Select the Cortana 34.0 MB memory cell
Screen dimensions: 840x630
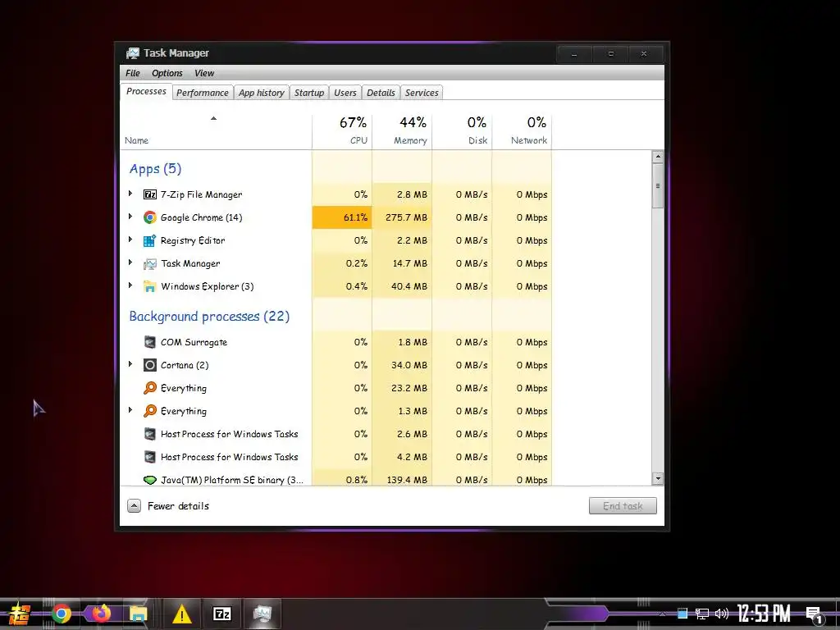pos(402,365)
